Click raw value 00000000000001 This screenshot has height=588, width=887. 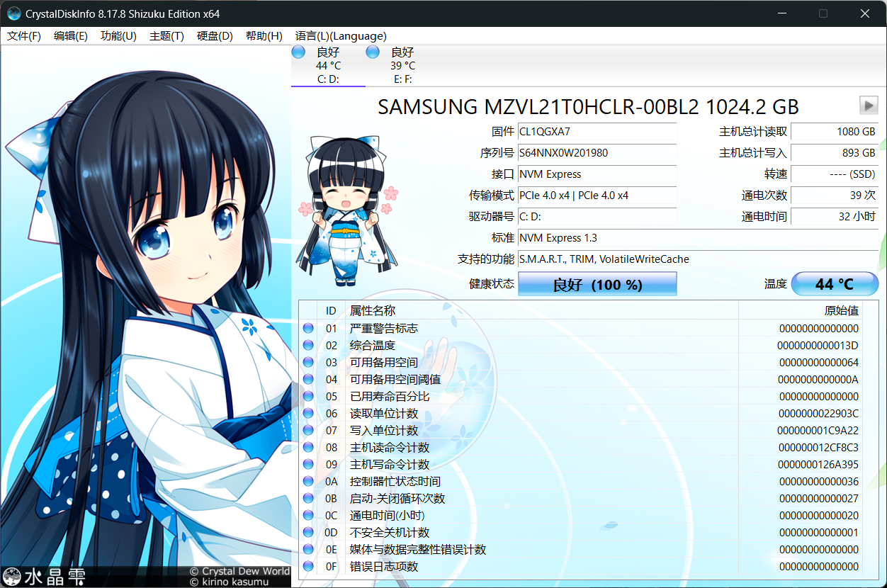click(819, 532)
